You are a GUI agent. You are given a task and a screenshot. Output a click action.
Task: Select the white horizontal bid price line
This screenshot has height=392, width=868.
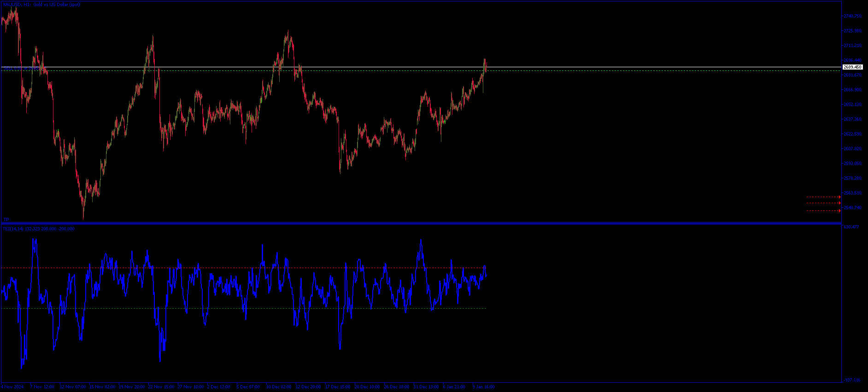599,67
